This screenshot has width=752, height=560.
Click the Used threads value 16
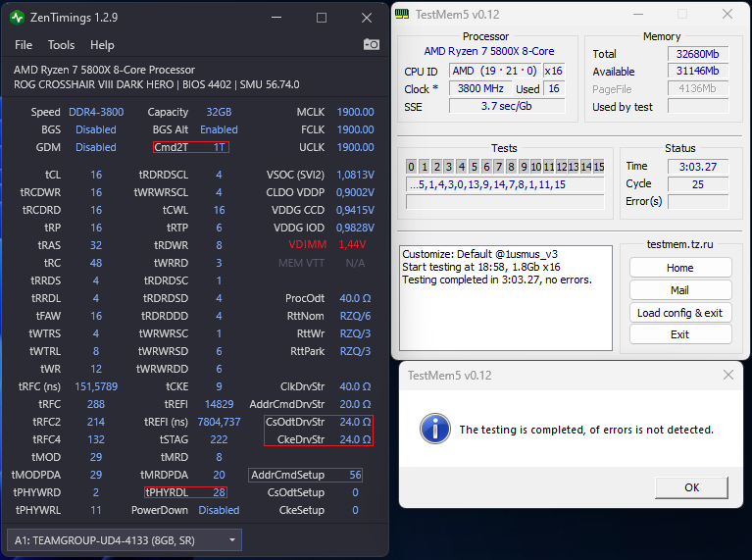tap(554, 88)
